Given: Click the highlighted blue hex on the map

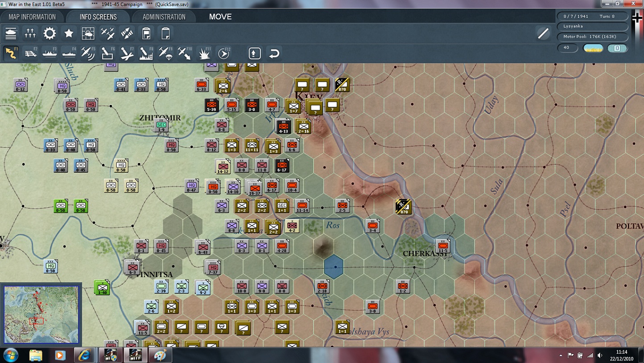Looking at the screenshot, I should click(333, 266).
